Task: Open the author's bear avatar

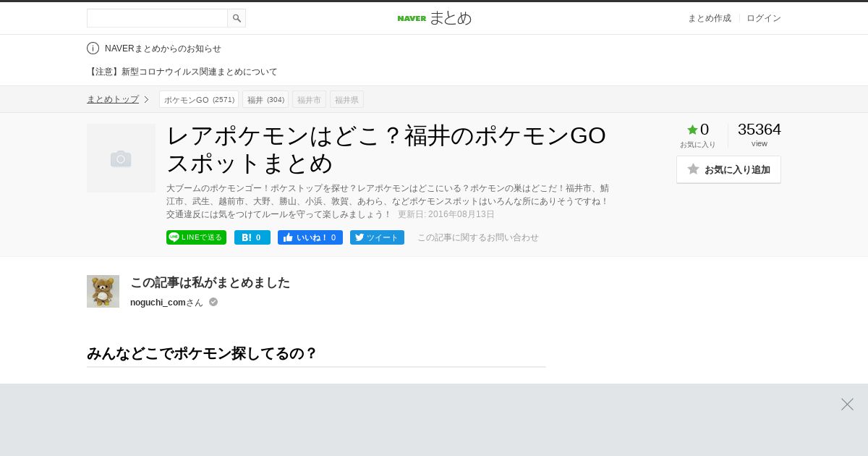Action: [x=103, y=291]
